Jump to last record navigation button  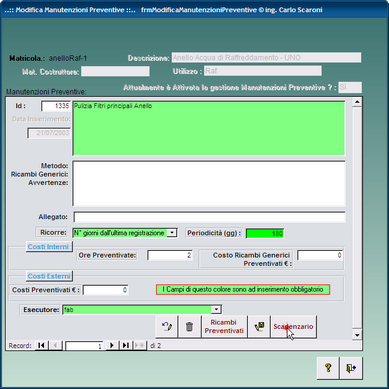pos(125,345)
